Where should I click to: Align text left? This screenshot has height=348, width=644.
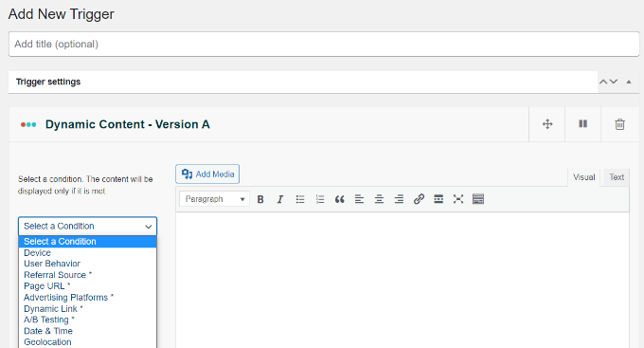[359, 199]
